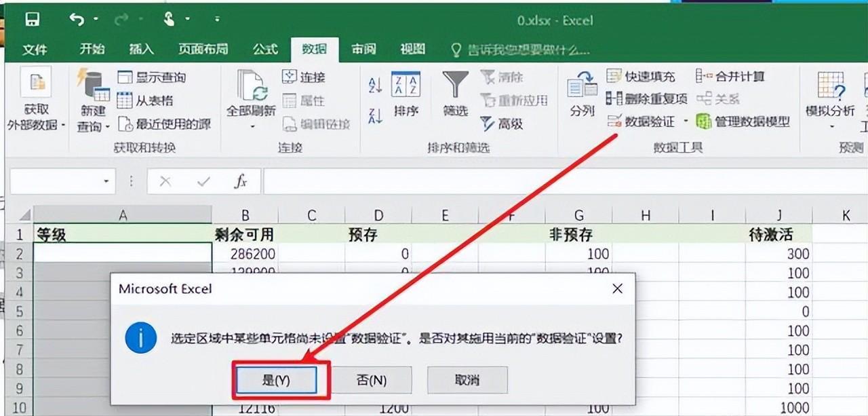Screen dimensions: 868x416
Task: Click the 告诉我您想要做什么 search box
Action: tap(521, 50)
